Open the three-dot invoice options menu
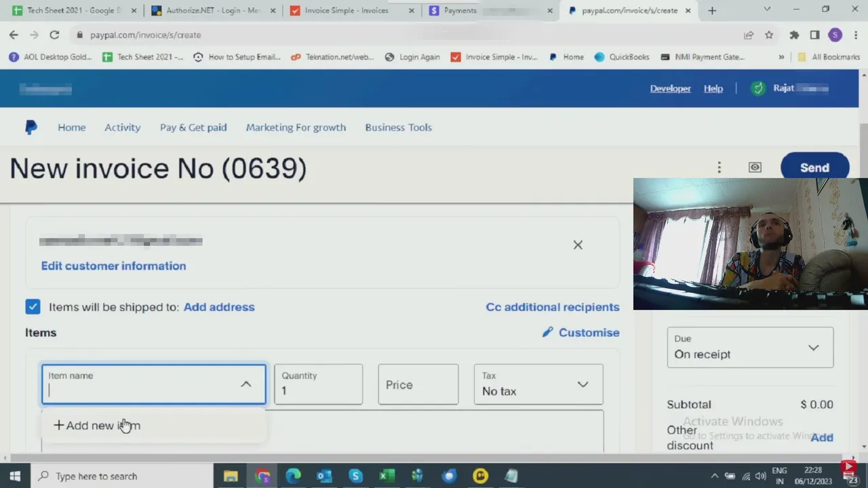This screenshot has width=868, height=488. tap(719, 167)
